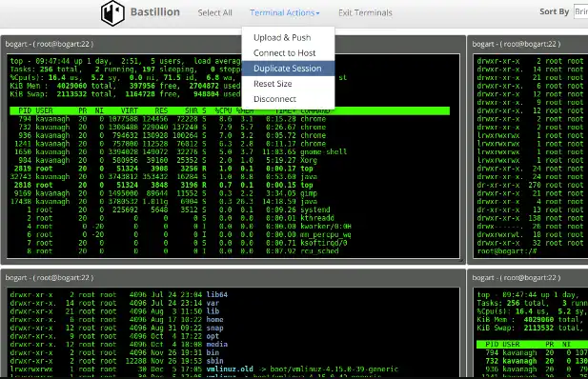Choose Disconnect from the menu
Image resolution: width=588 pixels, height=379 pixels.
288,99
